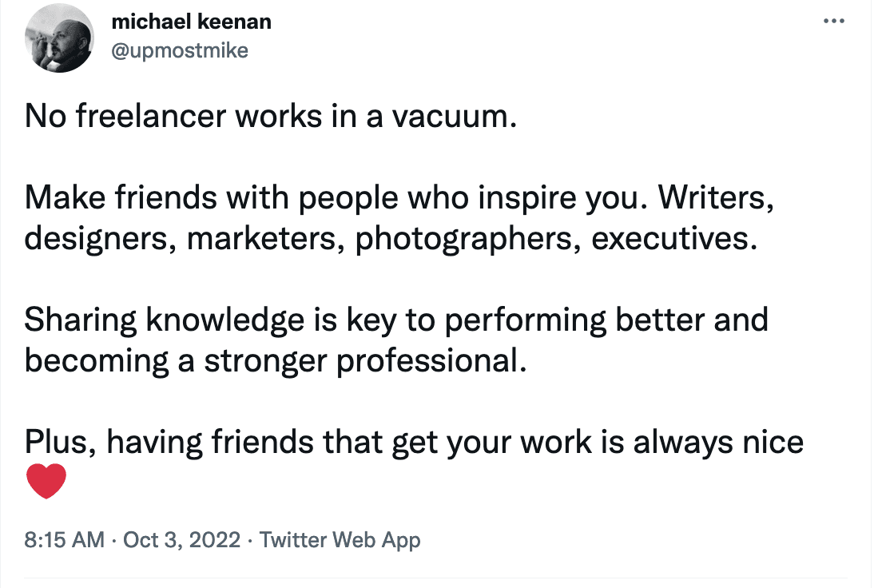Image resolution: width=874 pixels, height=588 pixels.
Task: Click the 'No freelancer works in a vacuum' line
Action: [267, 117]
